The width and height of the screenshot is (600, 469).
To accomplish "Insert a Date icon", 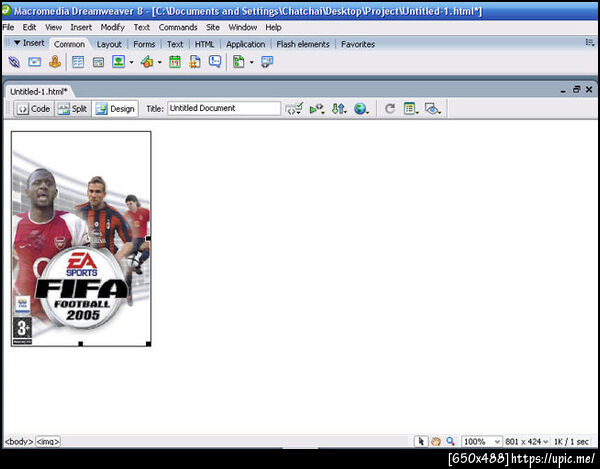I will coord(175,62).
